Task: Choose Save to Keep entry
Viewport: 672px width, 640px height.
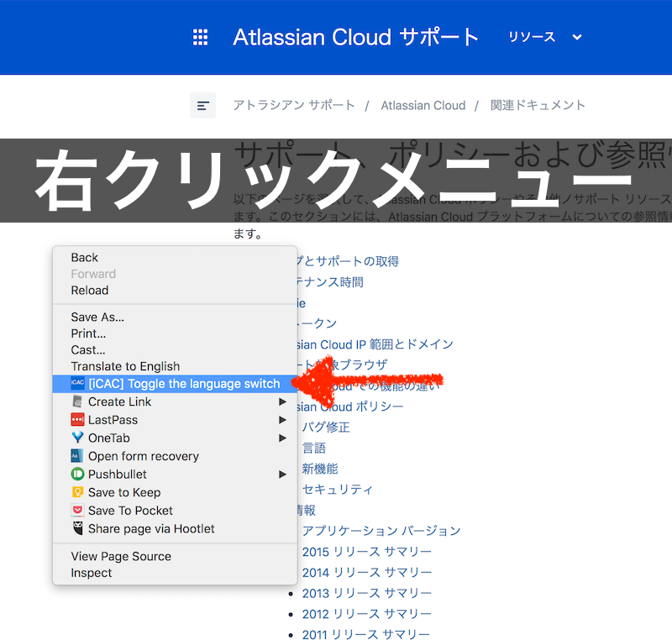Action: click(175, 492)
